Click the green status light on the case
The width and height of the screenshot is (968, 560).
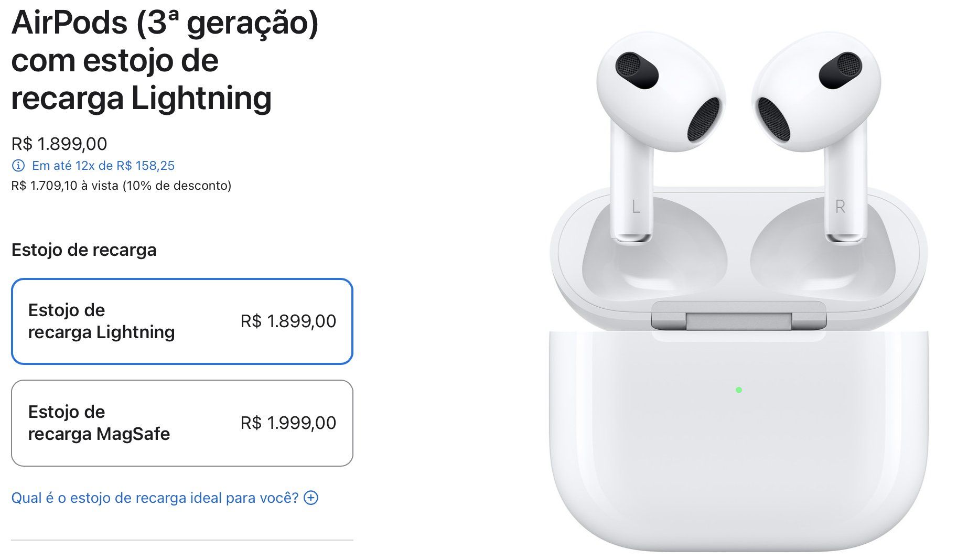pyautogui.click(x=738, y=390)
